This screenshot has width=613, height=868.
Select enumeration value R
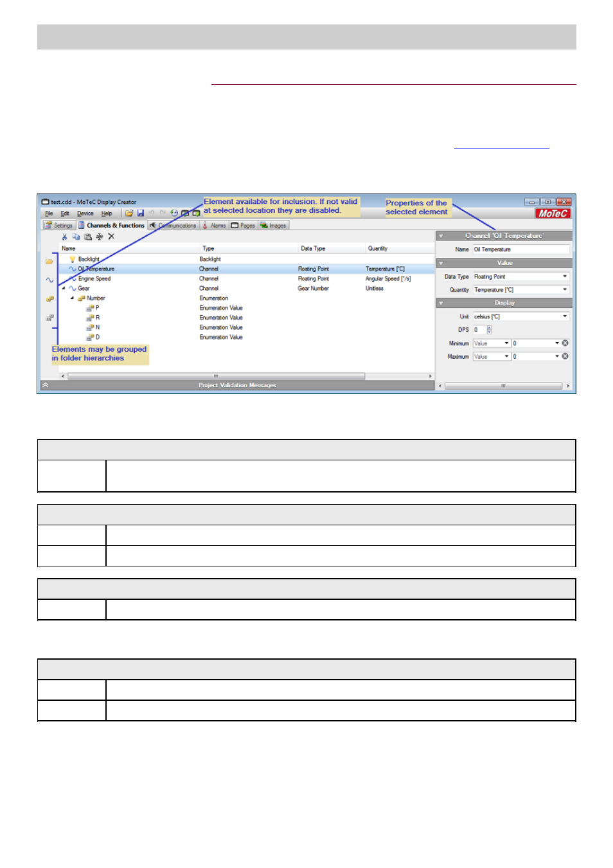click(x=247, y=318)
